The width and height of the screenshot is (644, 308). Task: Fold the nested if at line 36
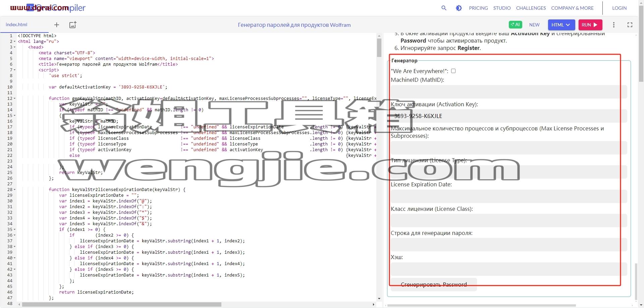[14, 235]
